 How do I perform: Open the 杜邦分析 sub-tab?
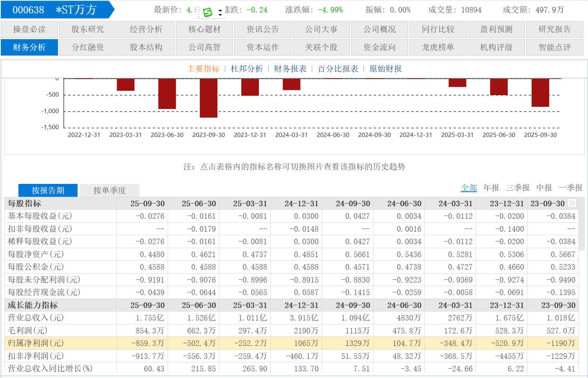click(247, 69)
